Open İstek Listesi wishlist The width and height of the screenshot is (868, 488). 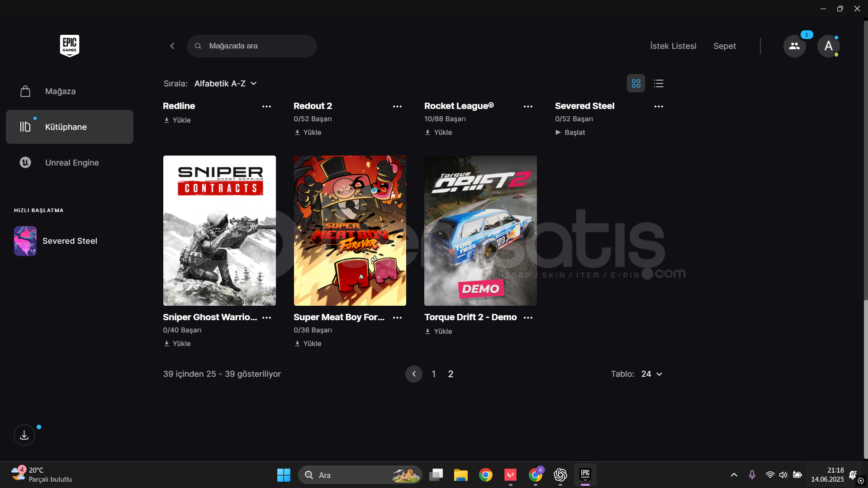(x=673, y=46)
